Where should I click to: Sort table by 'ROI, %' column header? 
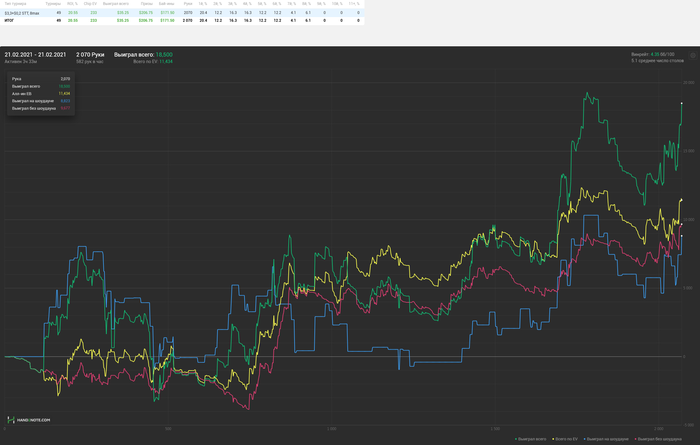(72, 4)
